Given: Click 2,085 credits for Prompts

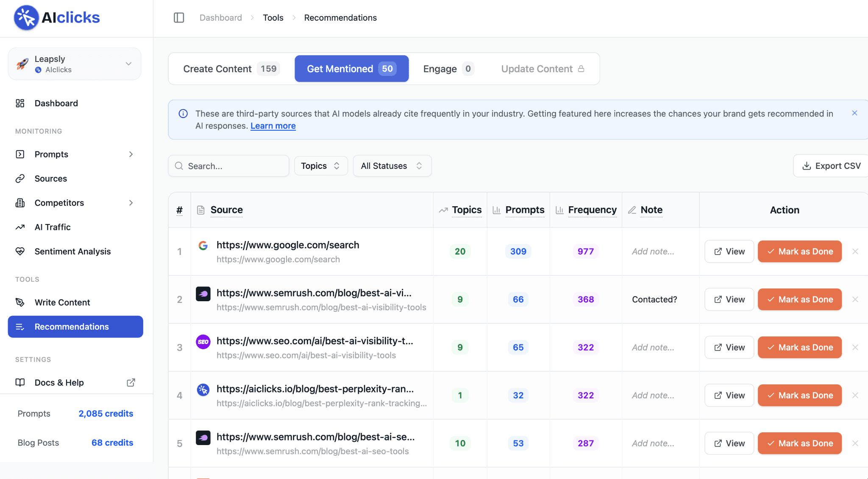Looking at the screenshot, I should tap(106, 413).
